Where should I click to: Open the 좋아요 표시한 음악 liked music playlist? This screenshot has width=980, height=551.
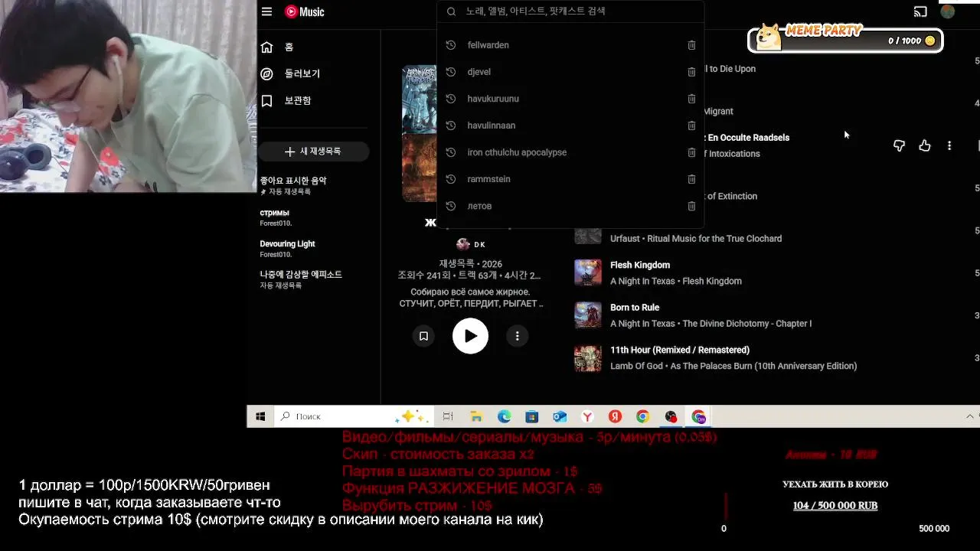tap(293, 185)
